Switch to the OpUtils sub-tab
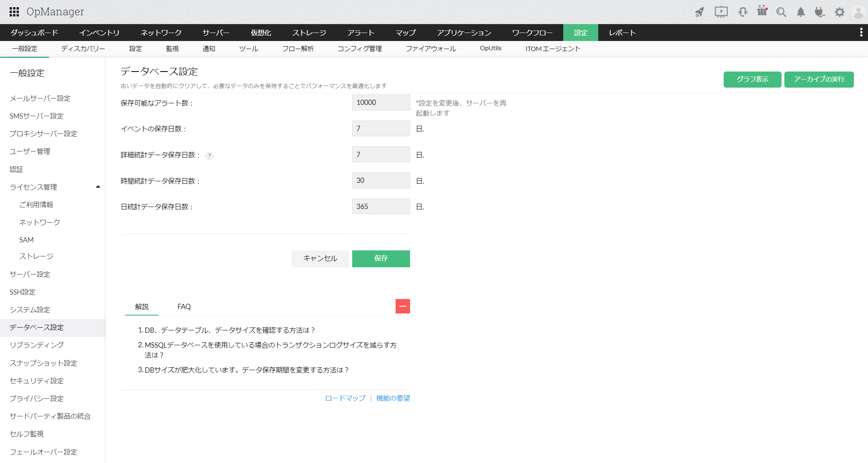 [490, 49]
